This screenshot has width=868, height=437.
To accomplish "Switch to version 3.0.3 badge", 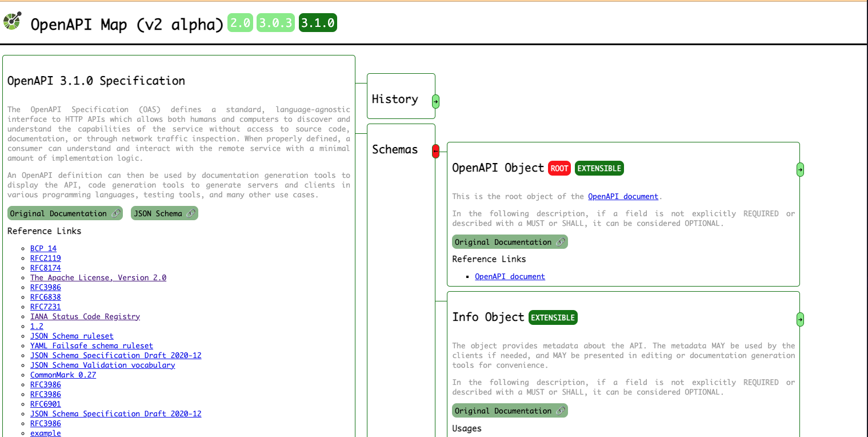I will (x=275, y=23).
